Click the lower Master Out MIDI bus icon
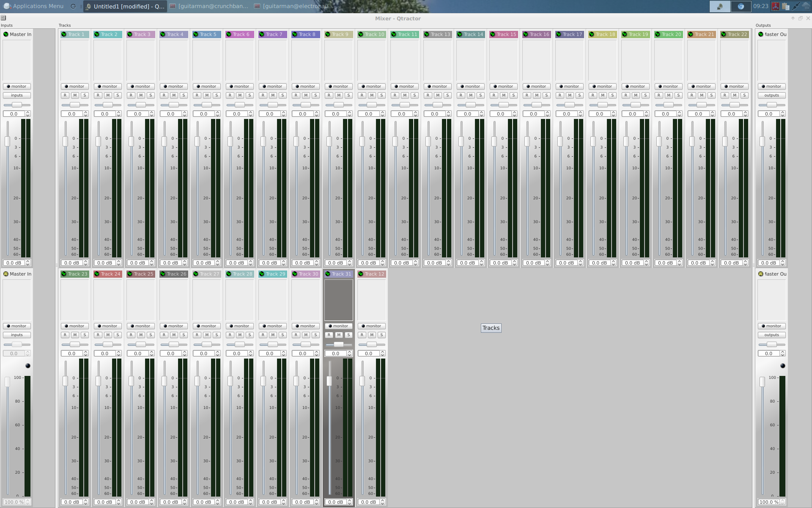 pos(761,274)
